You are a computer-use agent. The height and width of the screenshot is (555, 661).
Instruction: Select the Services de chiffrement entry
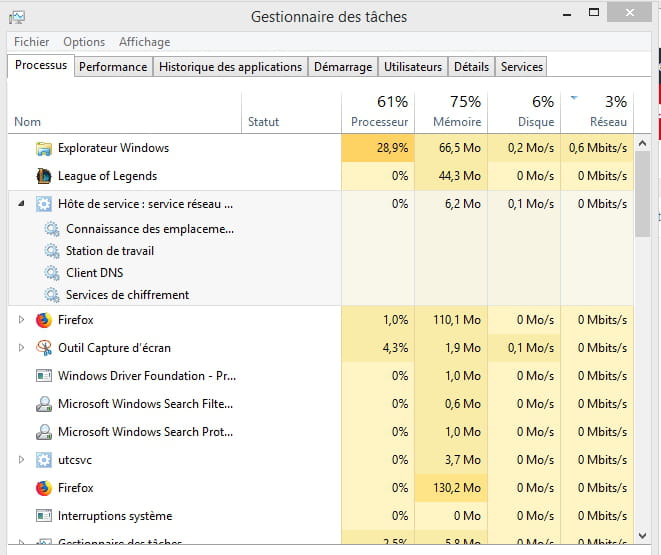click(x=127, y=295)
